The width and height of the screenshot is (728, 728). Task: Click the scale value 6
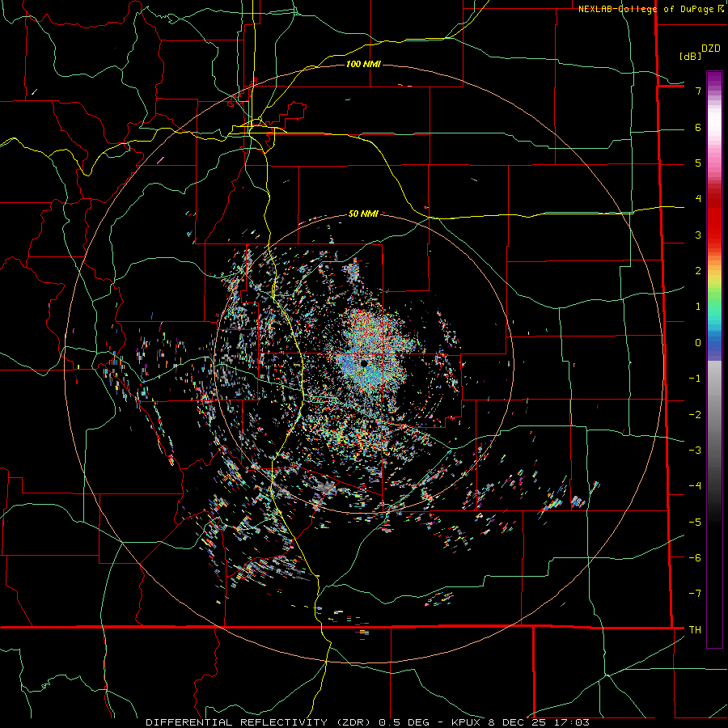pos(698,127)
